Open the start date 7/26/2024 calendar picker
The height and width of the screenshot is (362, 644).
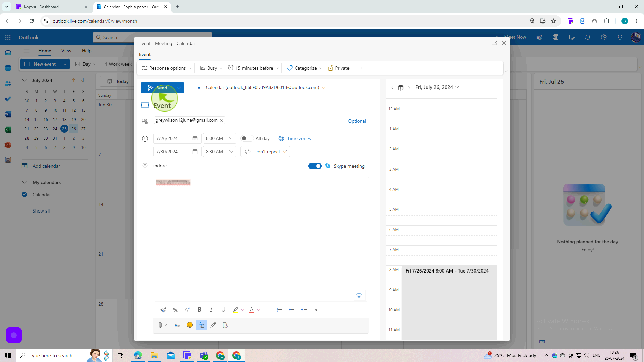[195, 138]
